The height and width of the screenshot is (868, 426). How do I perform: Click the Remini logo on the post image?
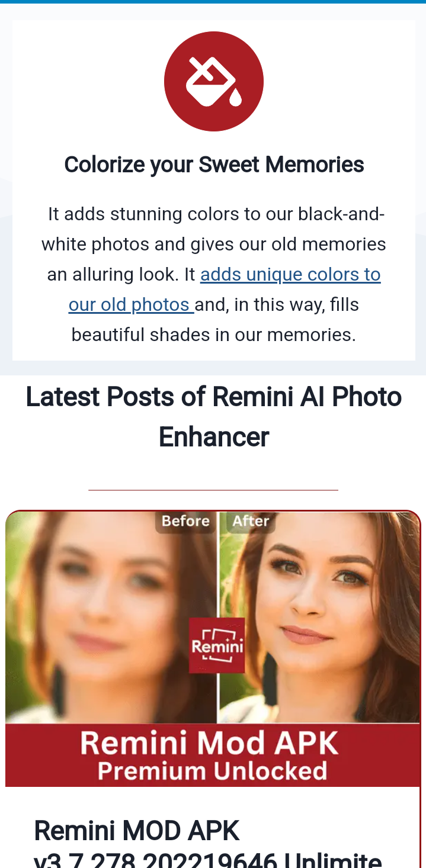217,645
